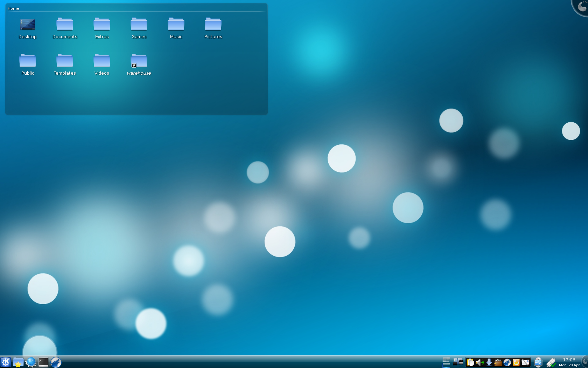
Task: Click the show desktop activity icon beside pager
Action: 458,362
